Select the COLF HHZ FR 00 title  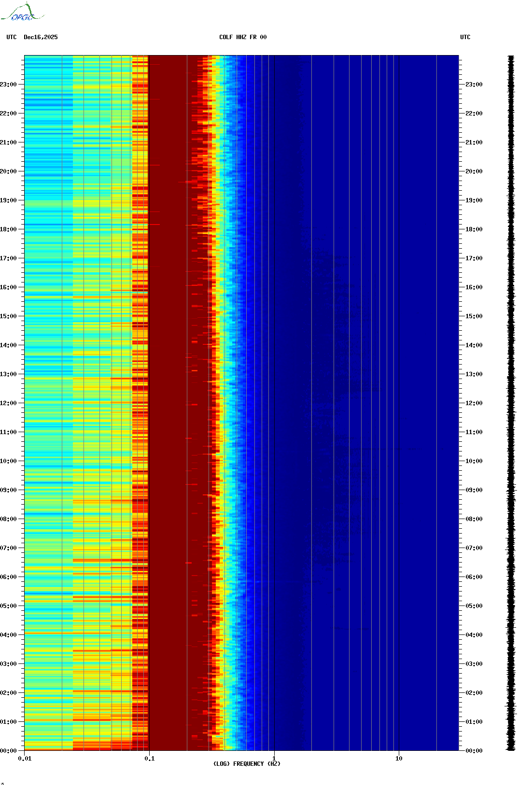tap(242, 37)
